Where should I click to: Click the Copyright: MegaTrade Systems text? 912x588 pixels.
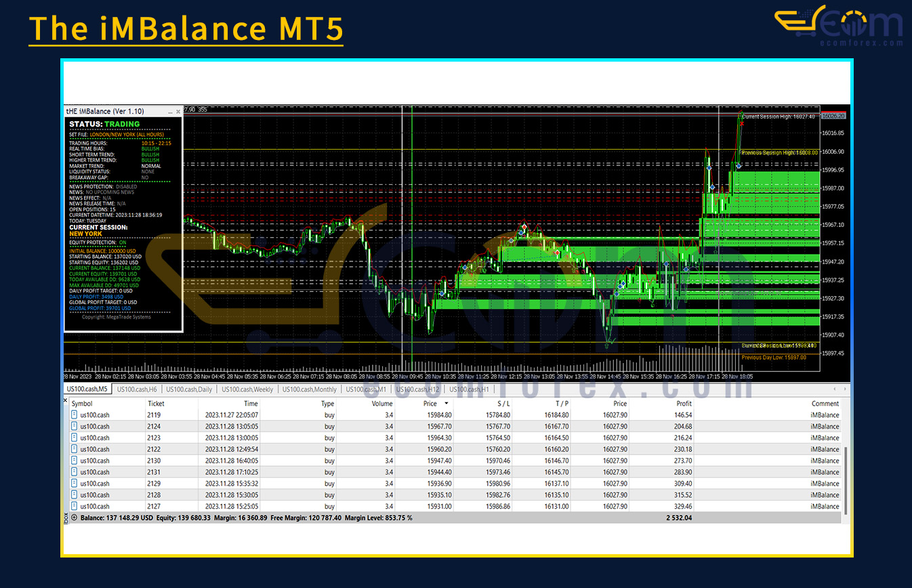117,317
